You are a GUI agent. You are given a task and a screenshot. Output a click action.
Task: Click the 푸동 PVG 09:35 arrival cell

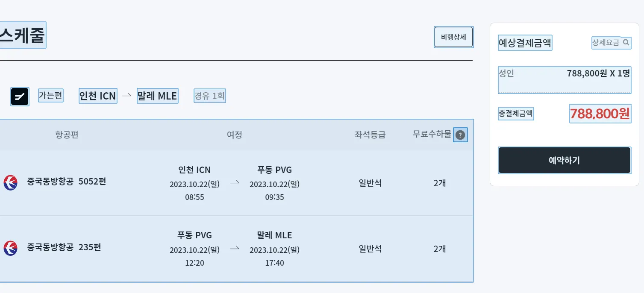click(274, 183)
